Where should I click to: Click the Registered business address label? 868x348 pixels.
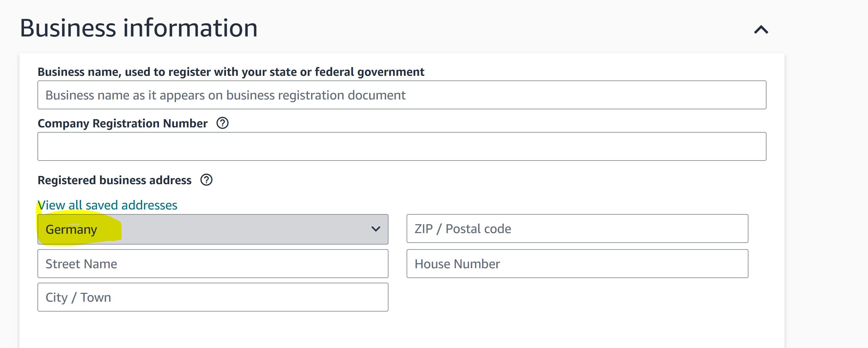(115, 180)
